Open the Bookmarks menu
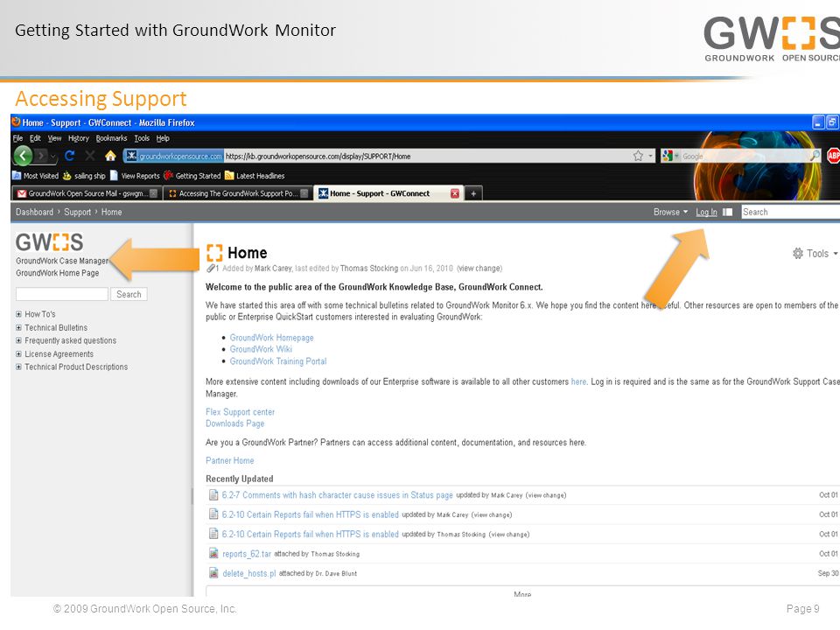Viewport: 840px width, 630px height. pos(111,138)
